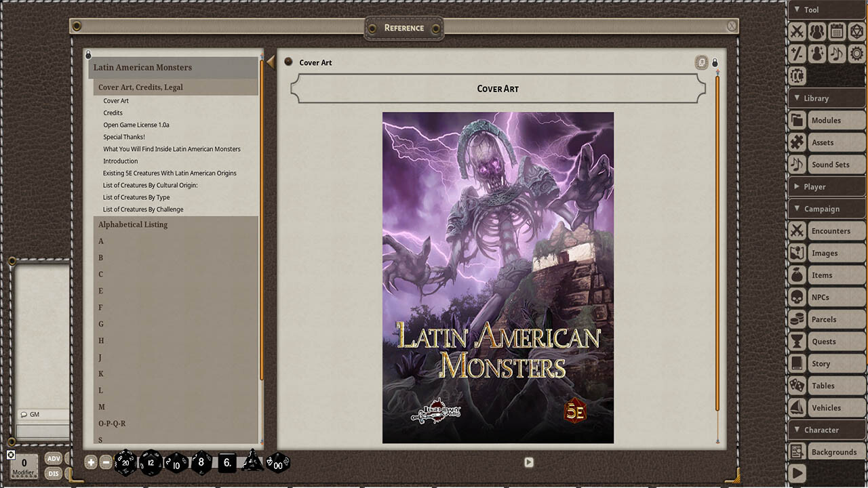Open the Effects tool icon
Viewport: 868px width, 488px height.
point(817,54)
